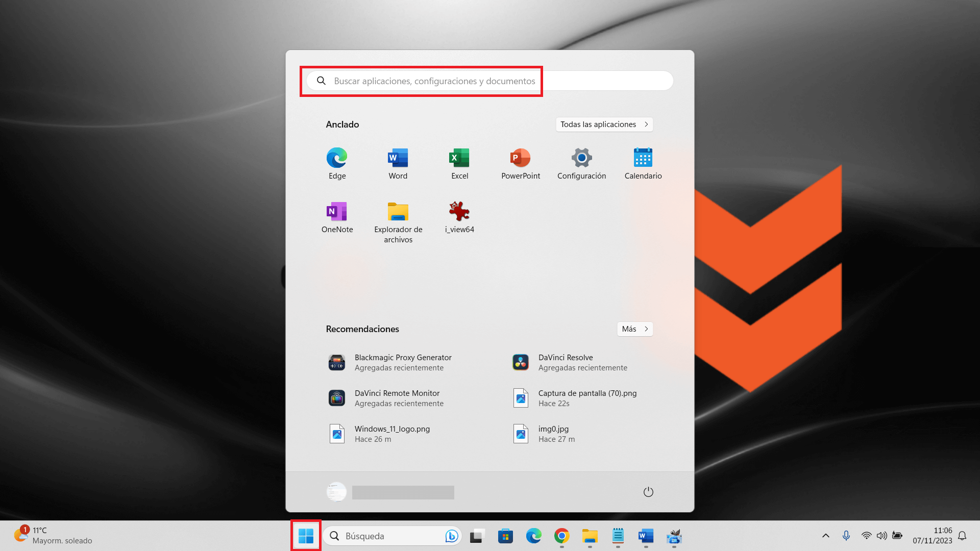The width and height of the screenshot is (980, 551).
Task: Click the power button icon
Action: click(648, 492)
